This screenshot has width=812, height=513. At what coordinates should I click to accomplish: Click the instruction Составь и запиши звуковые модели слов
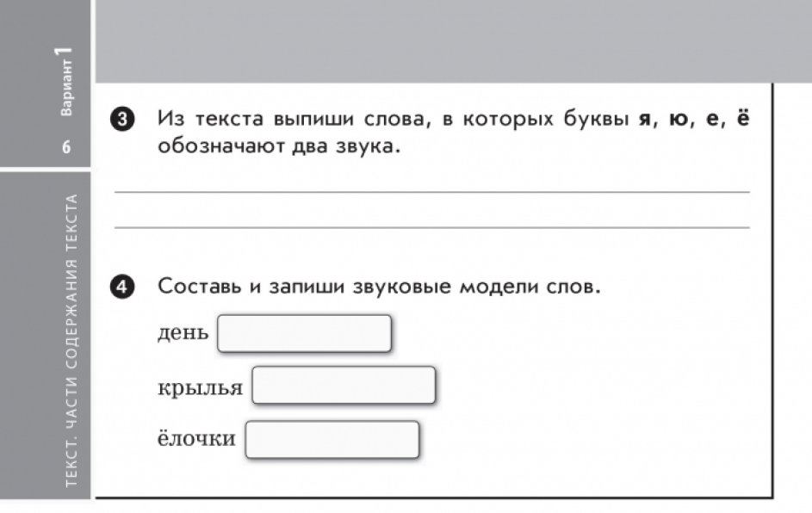coord(379,287)
